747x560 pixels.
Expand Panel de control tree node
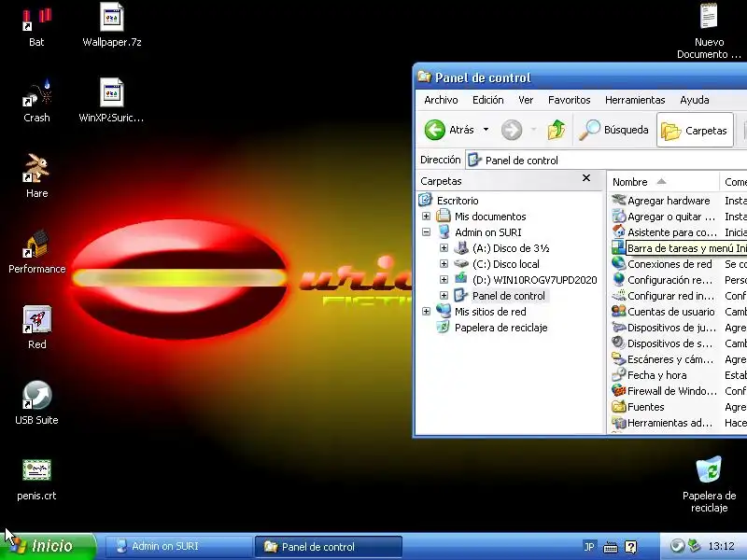(x=444, y=296)
